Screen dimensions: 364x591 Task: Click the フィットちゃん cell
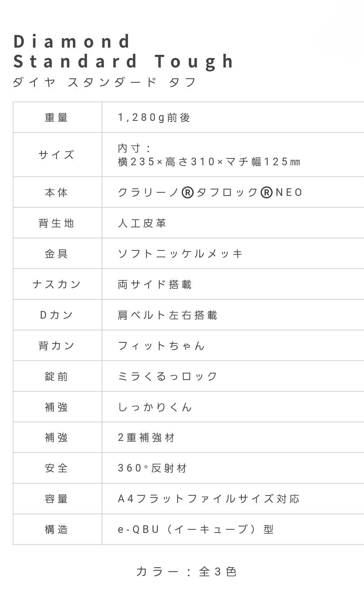point(161,346)
